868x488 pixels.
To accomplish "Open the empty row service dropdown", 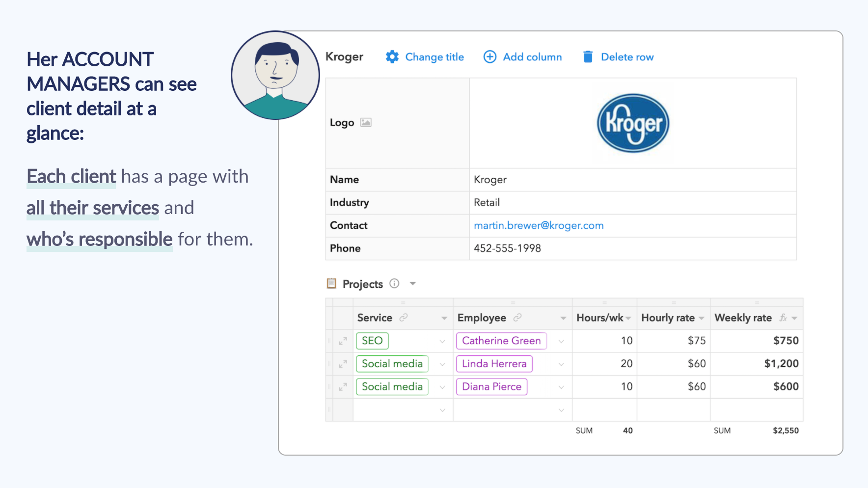I will pos(442,410).
